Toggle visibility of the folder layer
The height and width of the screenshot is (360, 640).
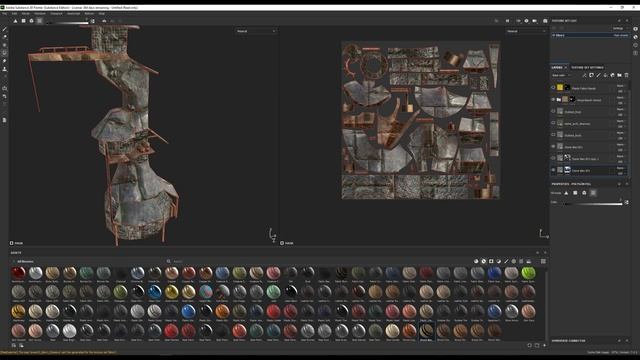553,100
